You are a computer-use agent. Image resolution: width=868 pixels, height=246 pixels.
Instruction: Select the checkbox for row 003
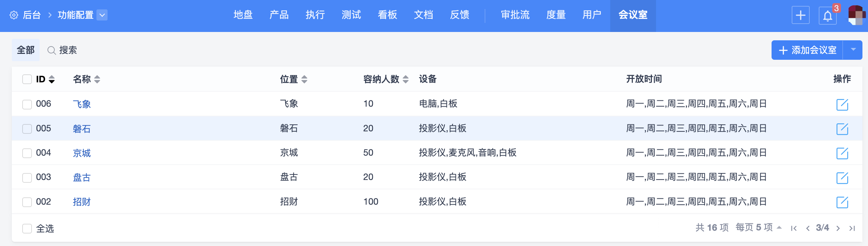point(27,178)
